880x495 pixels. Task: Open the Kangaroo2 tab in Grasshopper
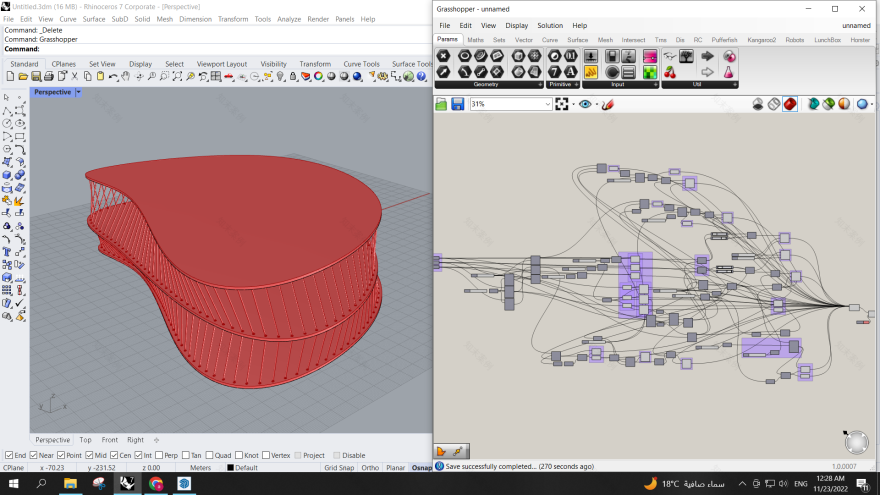tap(761, 40)
